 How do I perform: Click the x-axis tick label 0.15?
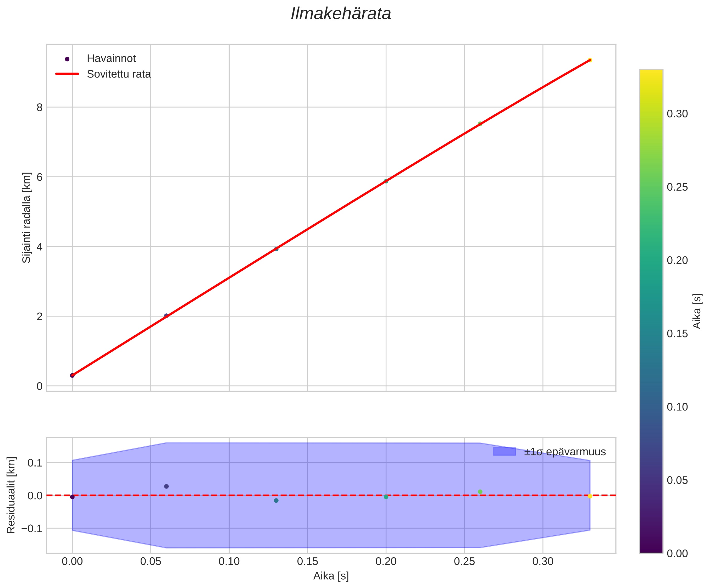[x=307, y=562]
